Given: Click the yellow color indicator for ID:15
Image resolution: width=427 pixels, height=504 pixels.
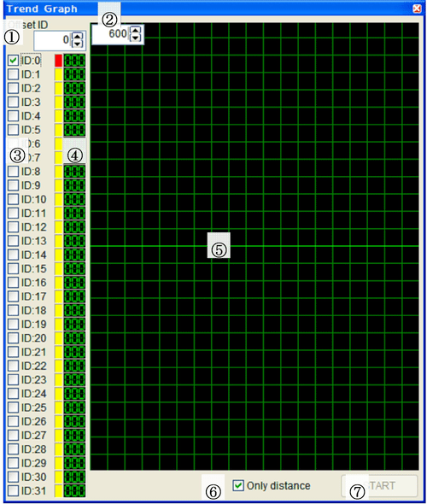Looking at the screenshot, I should point(58,269).
